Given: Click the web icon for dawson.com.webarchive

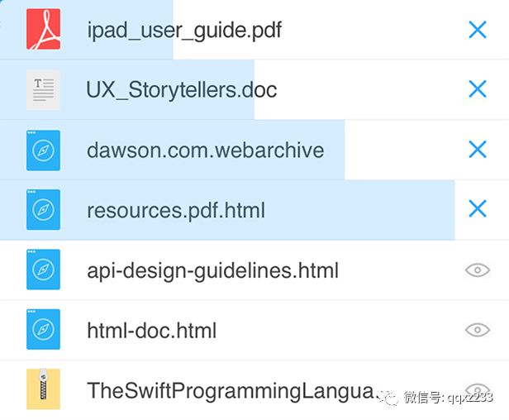Looking at the screenshot, I should click(43, 150).
